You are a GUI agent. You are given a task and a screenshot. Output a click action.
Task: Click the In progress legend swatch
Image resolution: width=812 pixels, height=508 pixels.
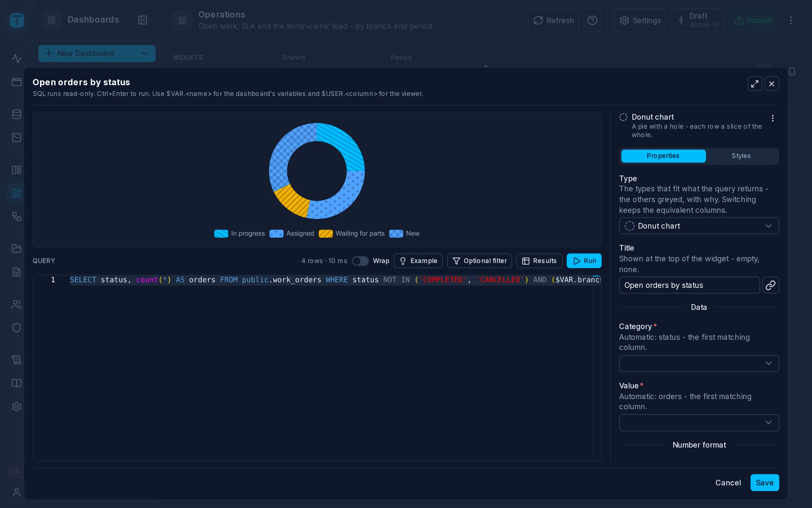tap(221, 233)
